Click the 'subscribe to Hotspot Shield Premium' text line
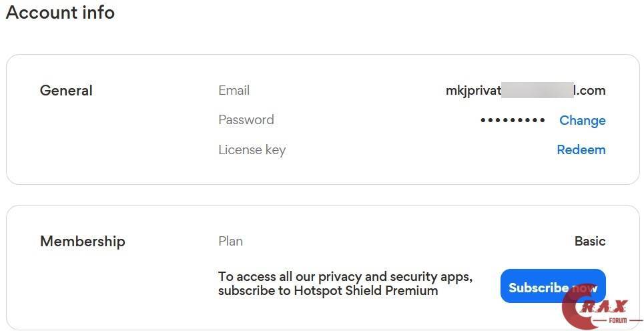The height and width of the screenshot is (331, 644). tap(328, 291)
